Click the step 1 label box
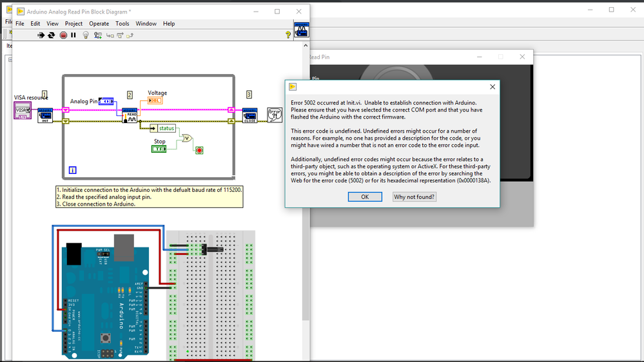The height and width of the screenshot is (362, 644). 44,95
